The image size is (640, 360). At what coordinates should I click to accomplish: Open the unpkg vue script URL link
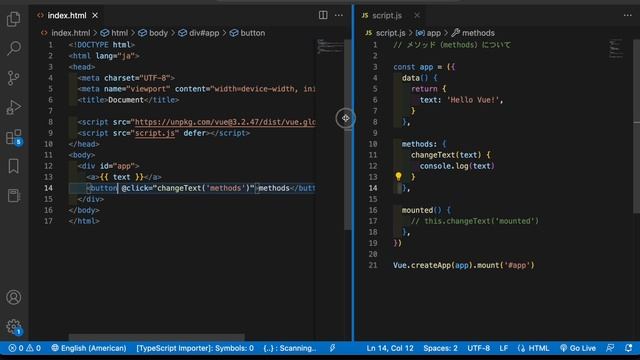224,122
